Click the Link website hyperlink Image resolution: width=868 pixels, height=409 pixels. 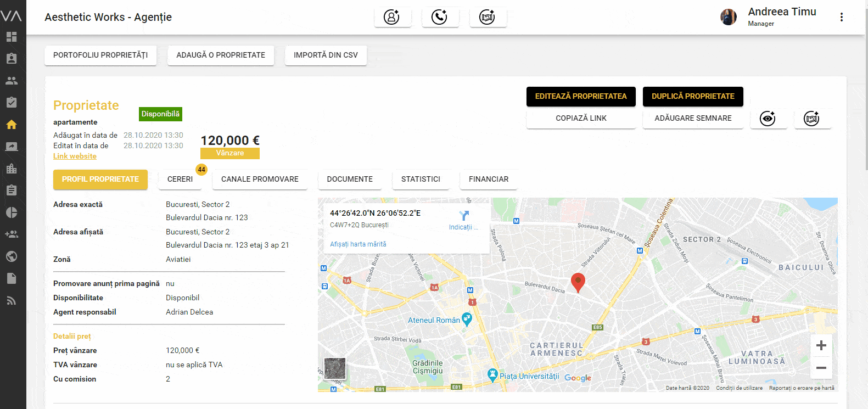point(75,156)
